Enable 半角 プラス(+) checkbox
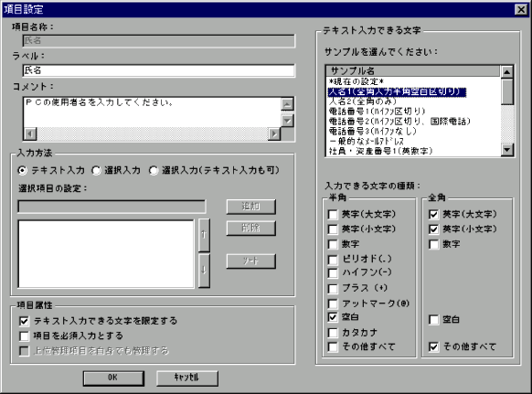Viewport: 532px width, 394px height. coord(333,289)
